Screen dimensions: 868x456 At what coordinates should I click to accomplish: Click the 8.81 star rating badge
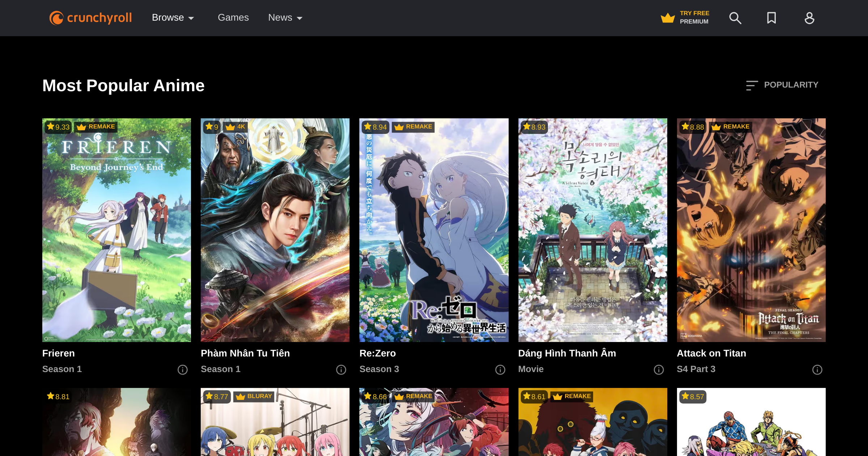58,397
